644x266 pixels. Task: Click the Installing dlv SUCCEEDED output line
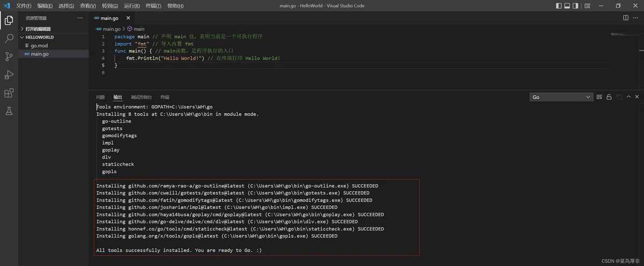coord(227,221)
